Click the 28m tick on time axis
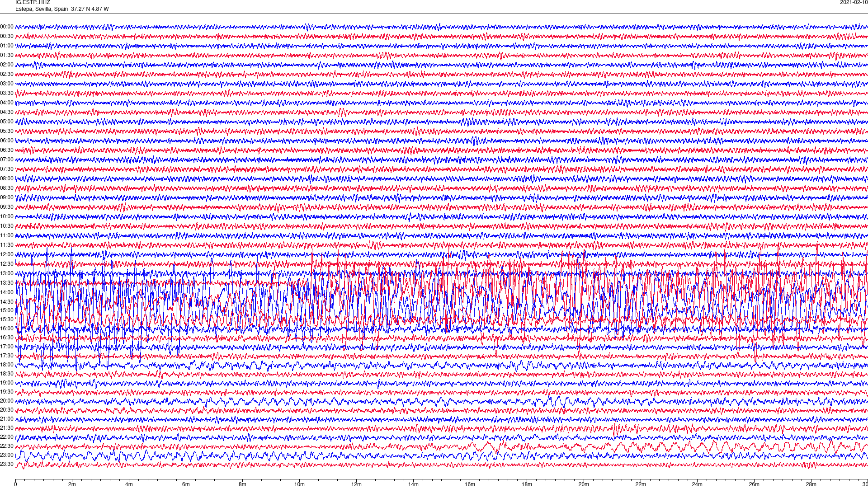This screenshot has height=488, width=868. (811, 484)
